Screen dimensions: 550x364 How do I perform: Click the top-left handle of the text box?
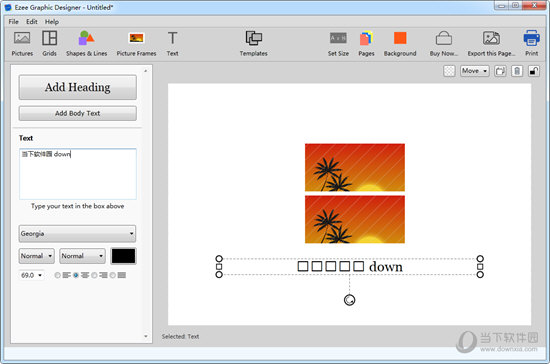tap(219, 259)
